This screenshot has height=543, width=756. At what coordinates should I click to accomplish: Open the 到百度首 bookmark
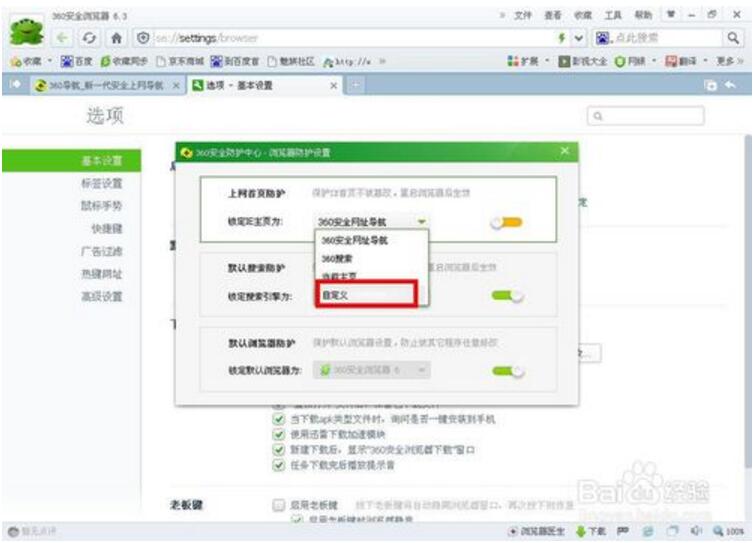pyautogui.click(x=235, y=61)
